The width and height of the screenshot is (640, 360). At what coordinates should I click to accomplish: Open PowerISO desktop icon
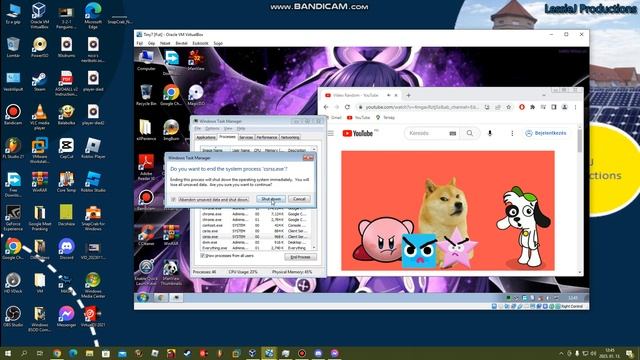point(40,47)
